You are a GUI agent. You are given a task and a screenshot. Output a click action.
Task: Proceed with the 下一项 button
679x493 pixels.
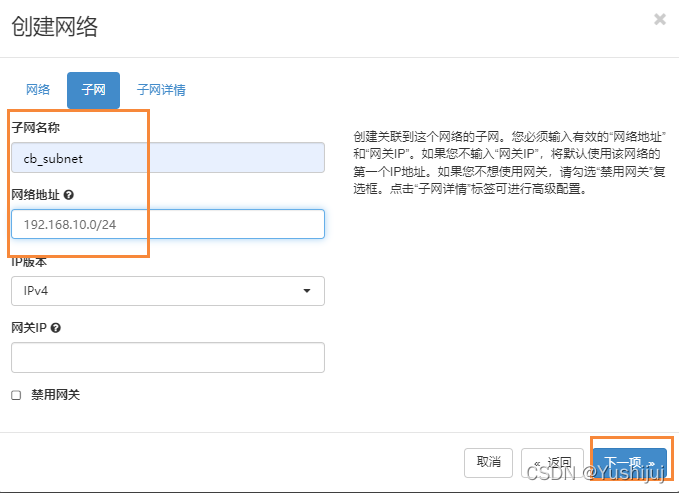pos(629,463)
